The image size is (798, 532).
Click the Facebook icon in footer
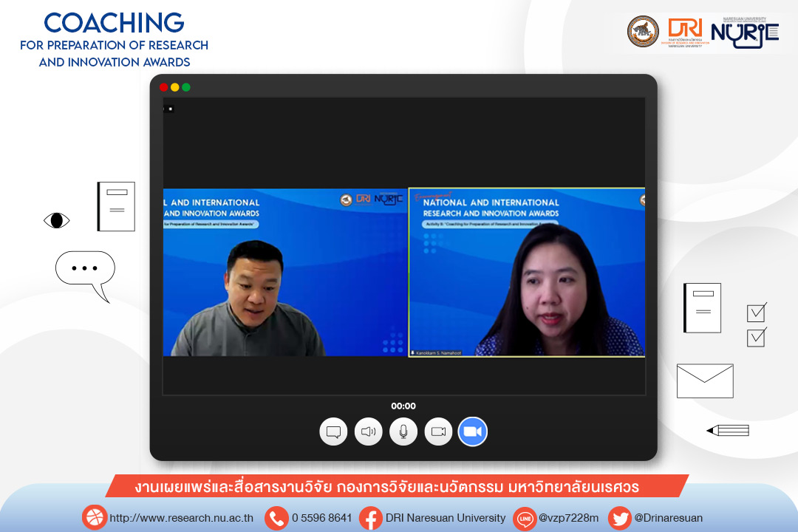[x=371, y=518]
